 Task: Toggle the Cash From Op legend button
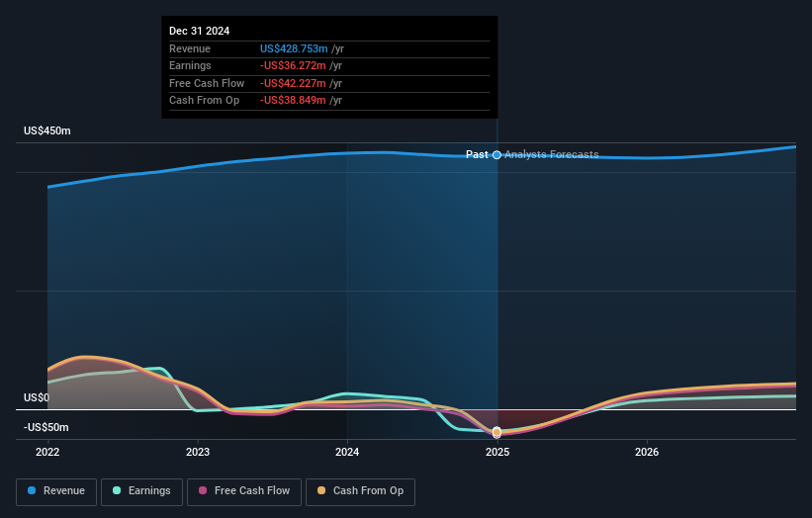pos(360,491)
